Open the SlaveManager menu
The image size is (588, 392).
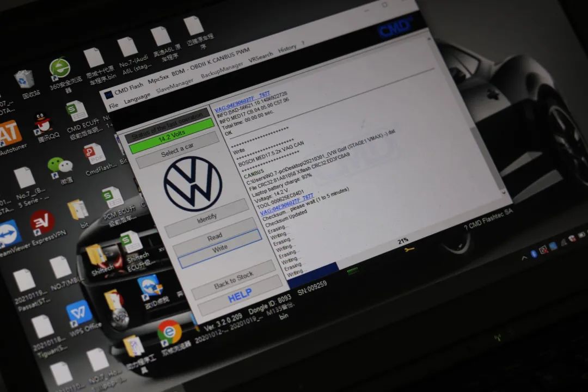175,85
